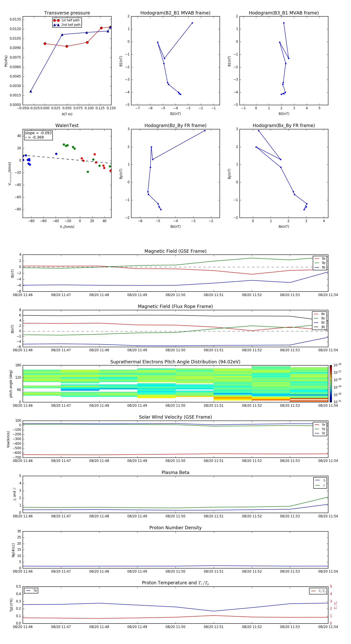
Task: Click "By(nT)" y-label of the Bz_By hodogram
Action: pos(121,174)
